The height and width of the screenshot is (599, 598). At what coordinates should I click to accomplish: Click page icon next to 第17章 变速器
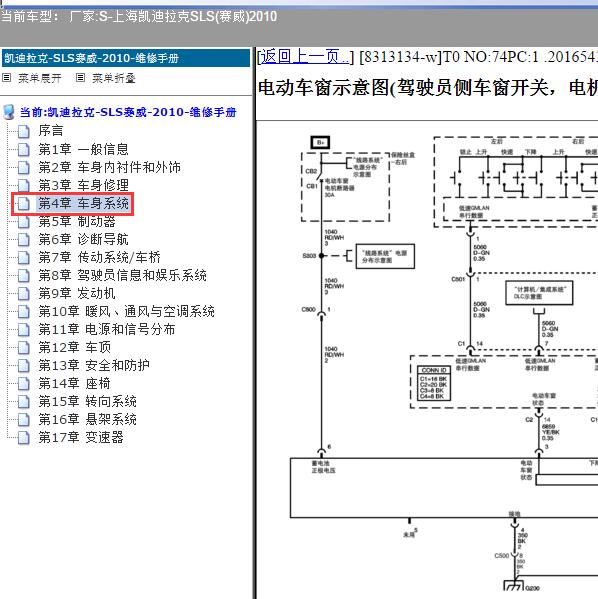[x=24, y=437]
